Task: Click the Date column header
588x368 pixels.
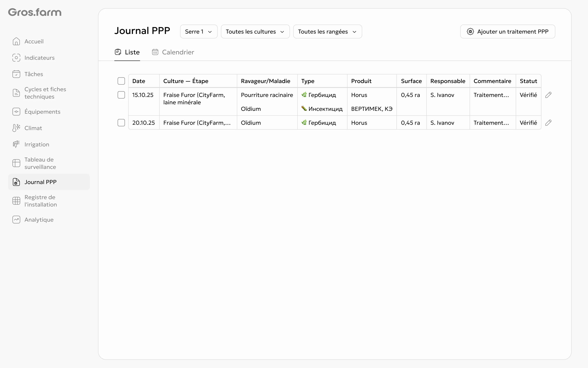Action: pyautogui.click(x=144, y=81)
